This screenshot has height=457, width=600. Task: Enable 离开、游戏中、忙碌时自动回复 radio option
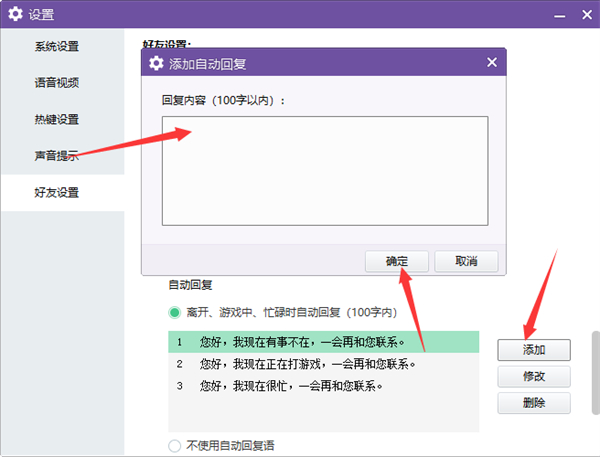[x=175, y=312]
